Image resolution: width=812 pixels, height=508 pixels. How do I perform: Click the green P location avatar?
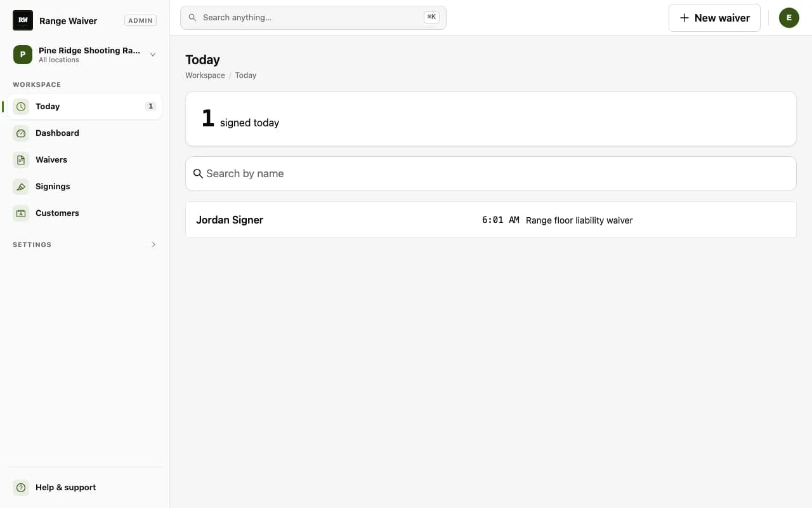click(23, 55)
